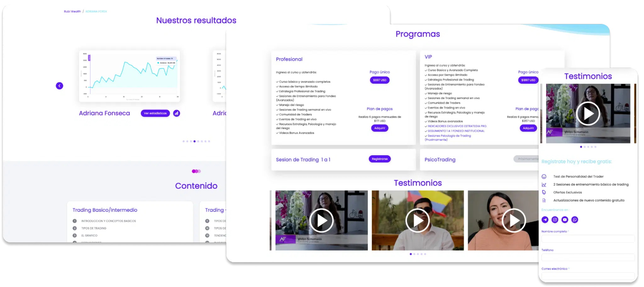Viewport: 644px width, 287px height.
Task: Click Adquirir in the Profesional plan
Action: point(380,128)
